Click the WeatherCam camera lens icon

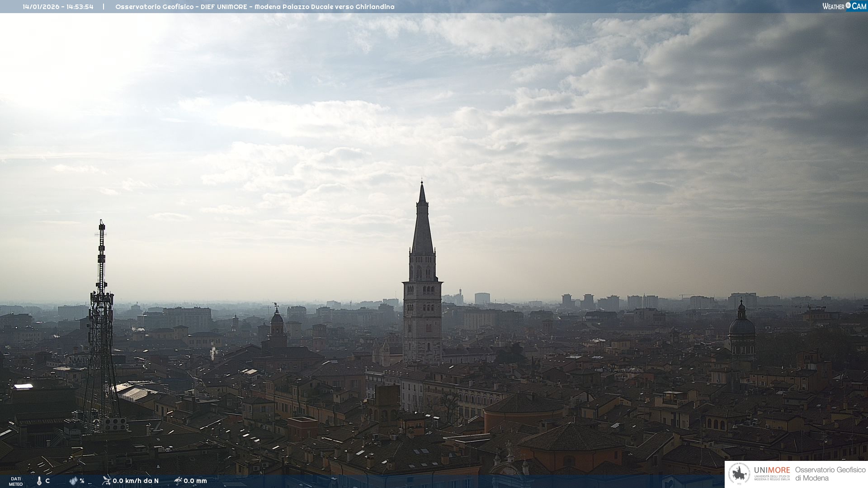(848, 5)
